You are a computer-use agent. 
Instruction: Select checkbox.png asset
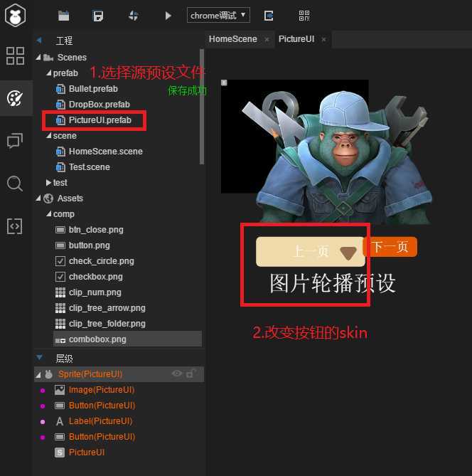tap(95, 277)
